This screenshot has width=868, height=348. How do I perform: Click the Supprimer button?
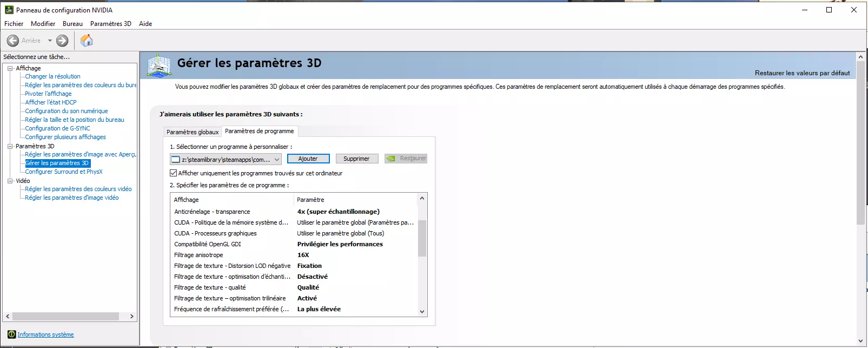[356, 159]
